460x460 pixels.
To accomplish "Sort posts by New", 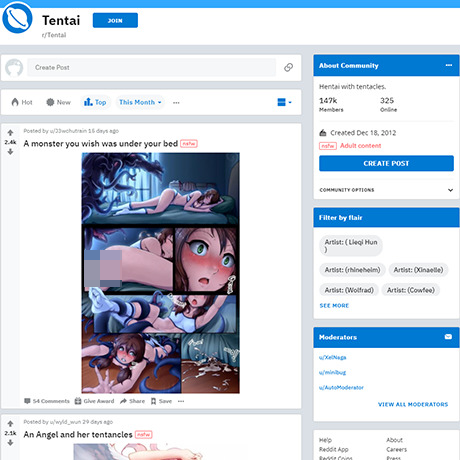I will 58,102.
